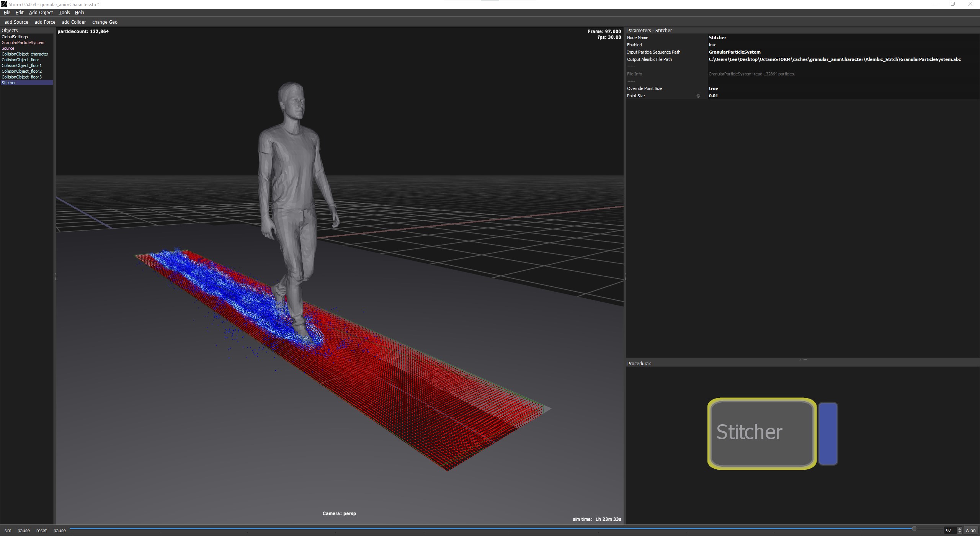Click the @ expression icon beside Point Size
The height and width of the screenshot is (536, 980).
698,96
